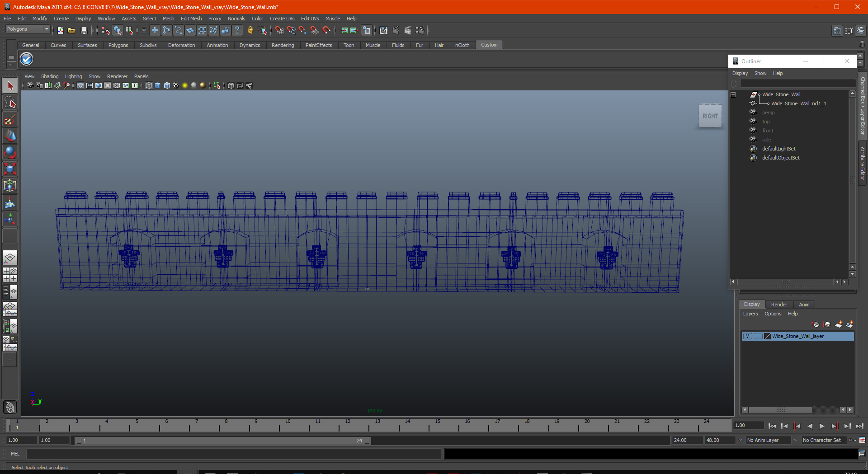Play animation backwards

coord(810,426)
